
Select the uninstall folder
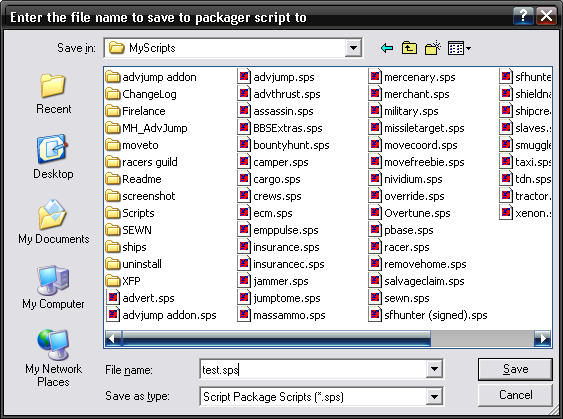pyautogui.click(x=134, y=264)
